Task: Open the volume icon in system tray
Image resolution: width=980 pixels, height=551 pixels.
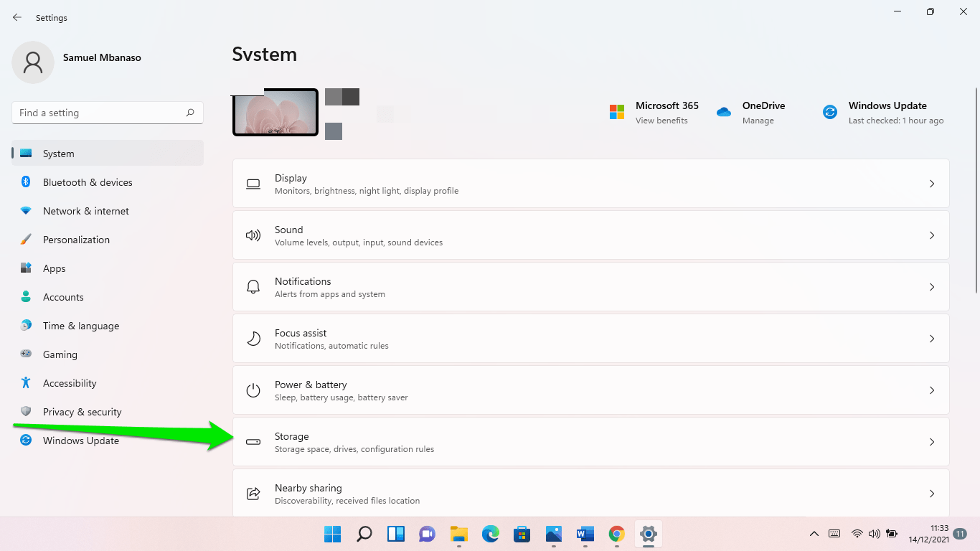Action: [x=874, y=534]
